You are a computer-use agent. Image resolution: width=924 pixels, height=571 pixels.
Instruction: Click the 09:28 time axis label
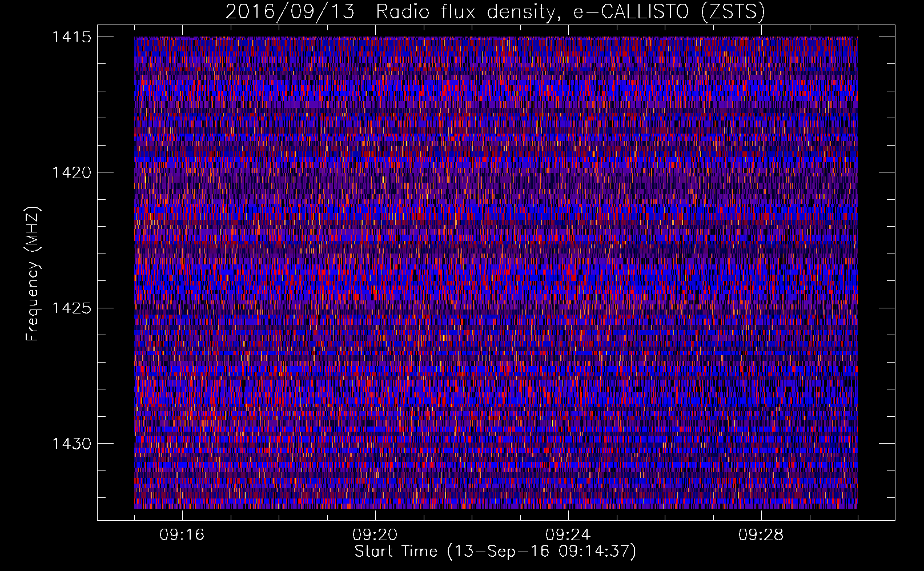(x=761, y=535)
